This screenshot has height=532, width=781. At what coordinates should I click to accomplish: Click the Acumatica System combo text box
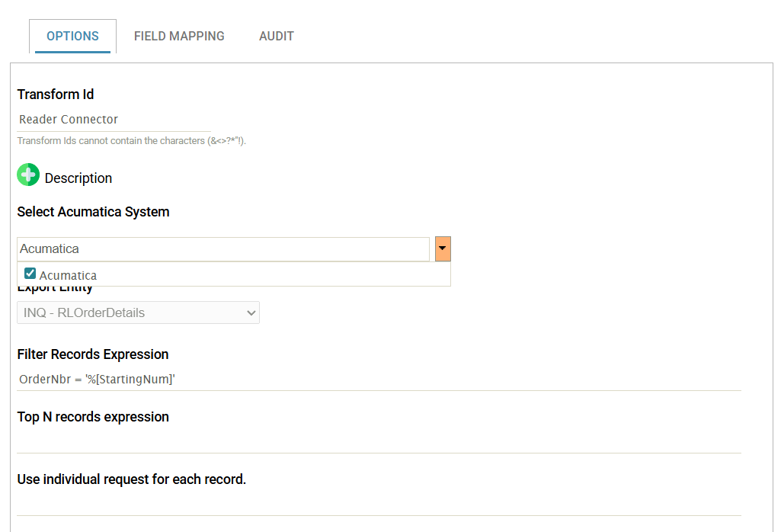[x=222, y=249]
